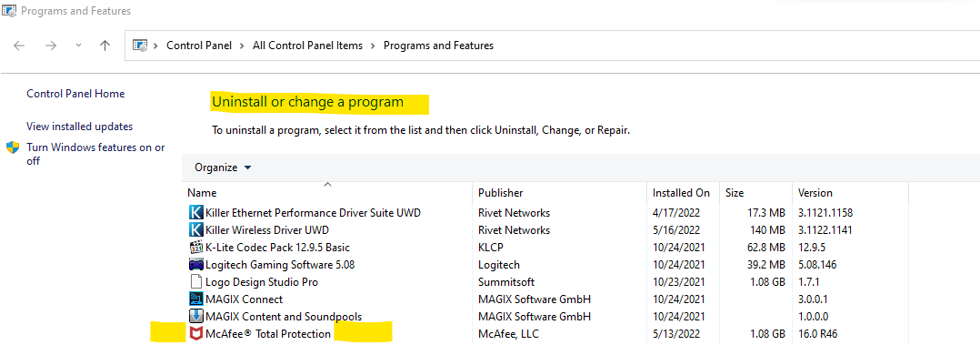980x345 pixels.
Task: Click the Logo Design Studio Pro file icon
Action: pyautogui.click(x=195, y=282)
